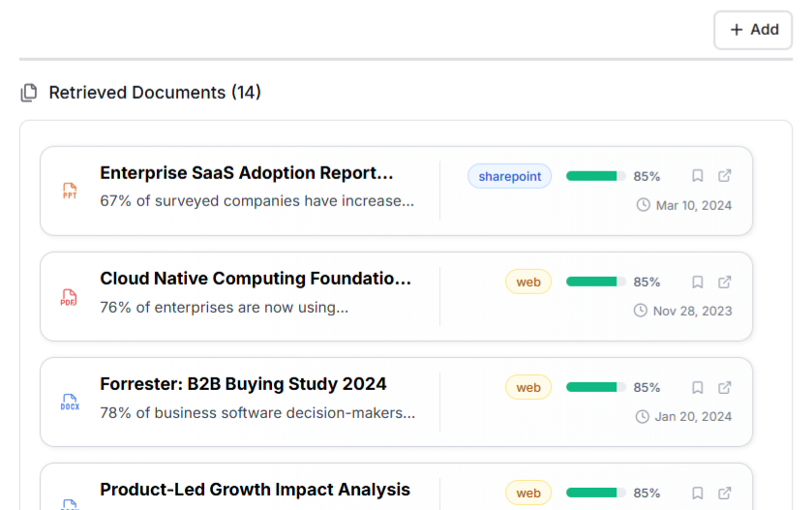
Task: Open Enterprise SaaS Adoption Report externally
Action: (x=725, y=176)
